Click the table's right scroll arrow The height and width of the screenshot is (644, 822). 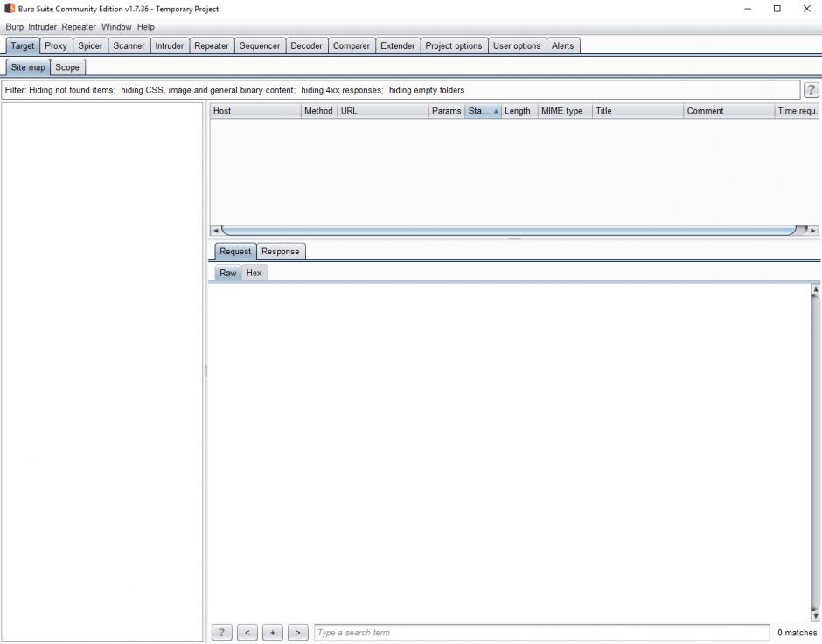click(x=813, y=231)
